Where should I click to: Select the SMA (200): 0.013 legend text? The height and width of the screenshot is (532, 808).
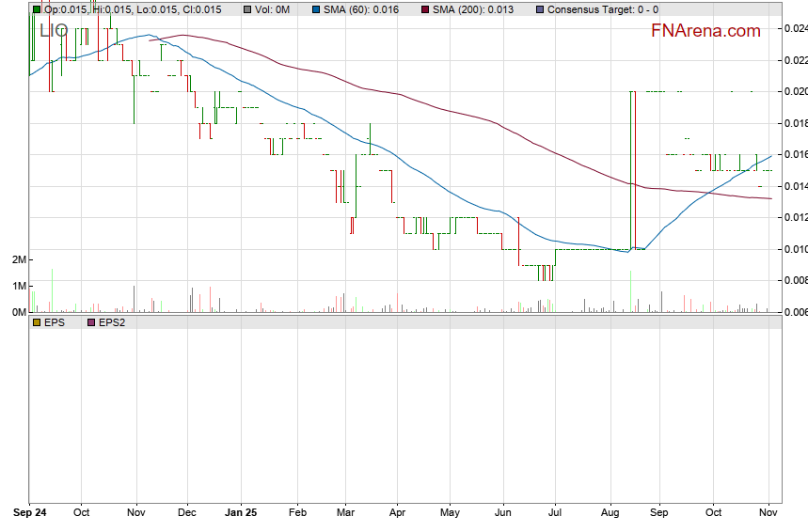(473, 9)
